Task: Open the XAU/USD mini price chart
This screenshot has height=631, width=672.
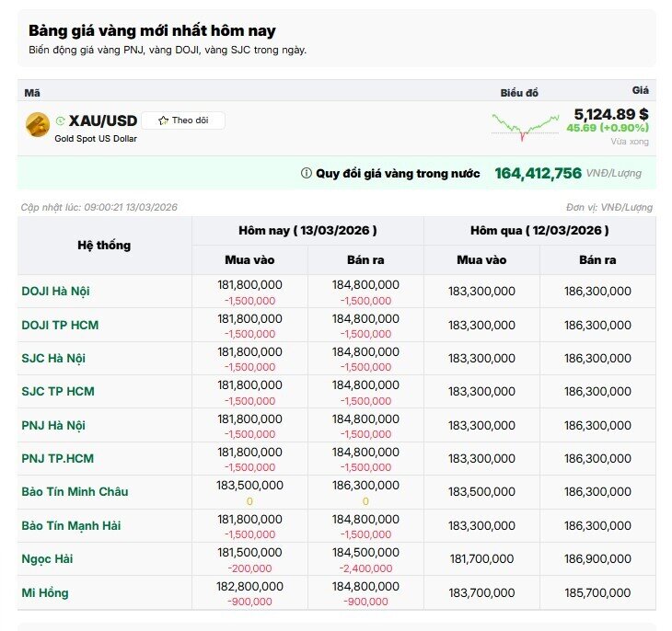Action: click(526, 127)
